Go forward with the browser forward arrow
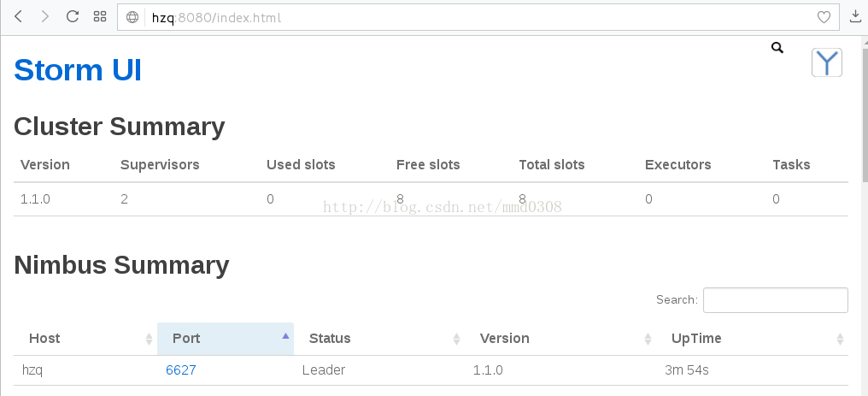This screenshot has height=396, width=868. click(44, 16)
